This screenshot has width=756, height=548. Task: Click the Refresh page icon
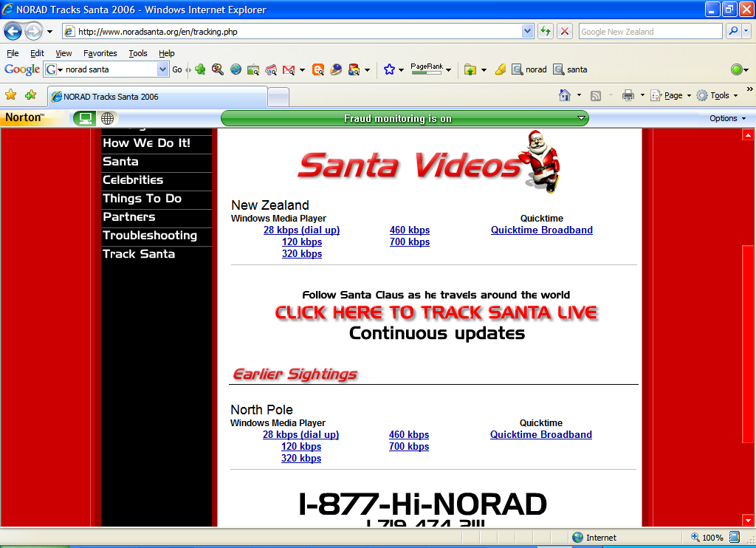(x=546, y=31)
